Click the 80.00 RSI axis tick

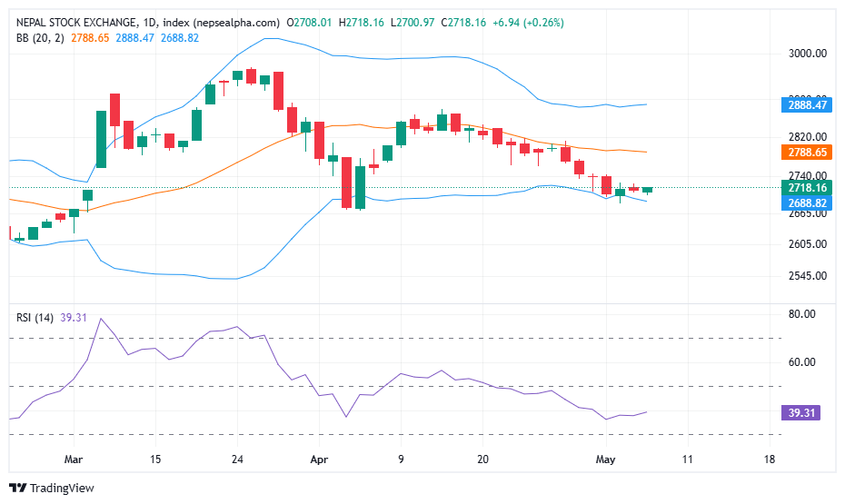click(802, 314)
